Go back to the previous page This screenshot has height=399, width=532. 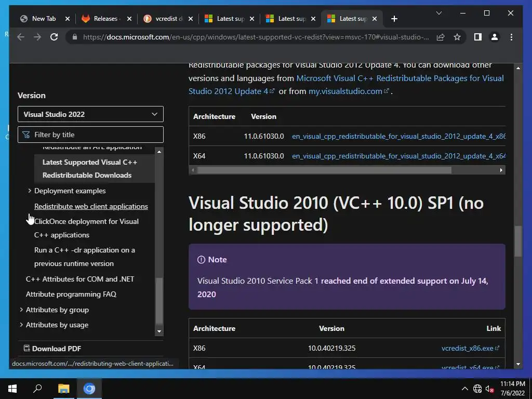21,37
